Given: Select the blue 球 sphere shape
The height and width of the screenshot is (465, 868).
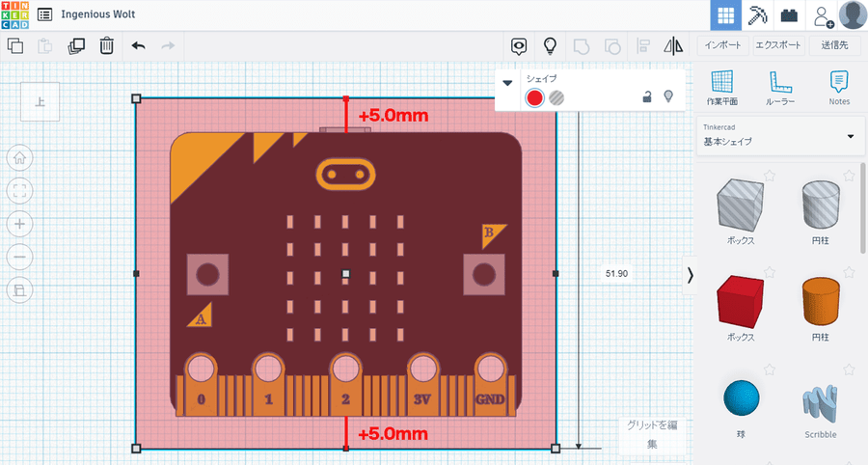Looking at the screenshot, I should tap(742, 397).
